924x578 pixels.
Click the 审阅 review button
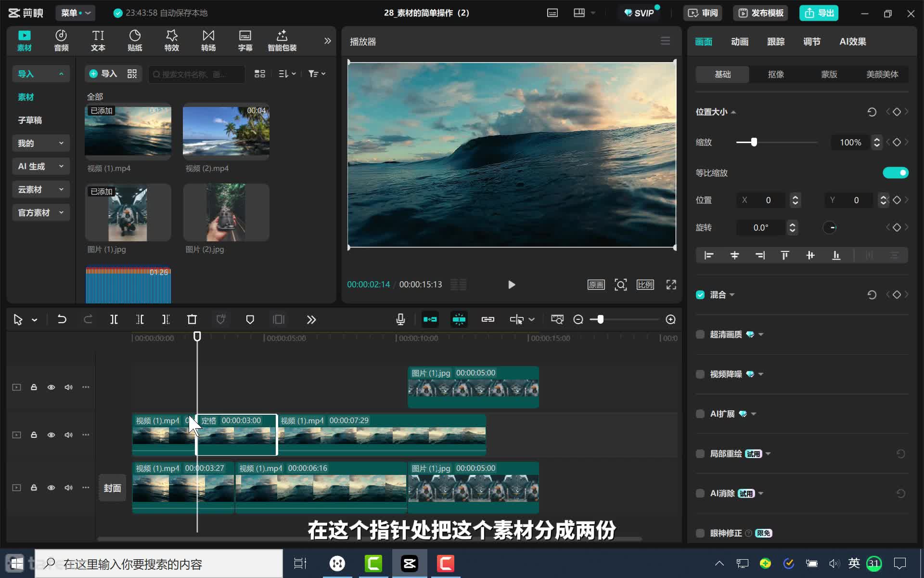coord(703,13)
